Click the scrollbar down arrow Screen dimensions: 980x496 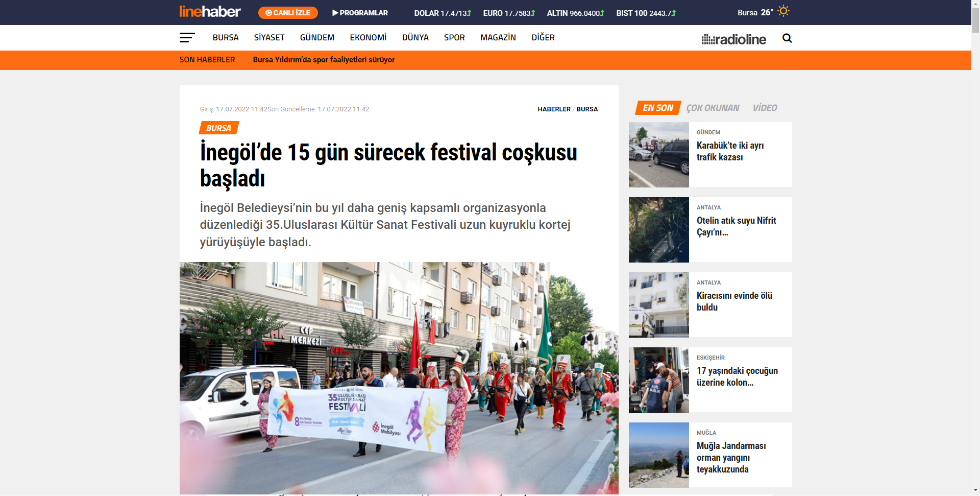click(x=975, y=491)
